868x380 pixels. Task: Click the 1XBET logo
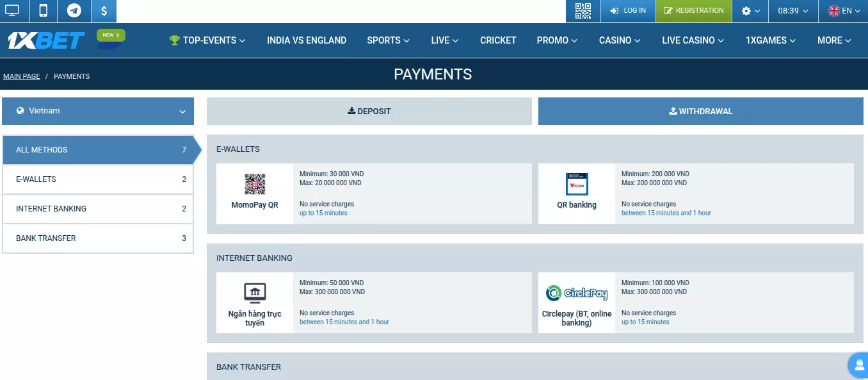[46, 40]
